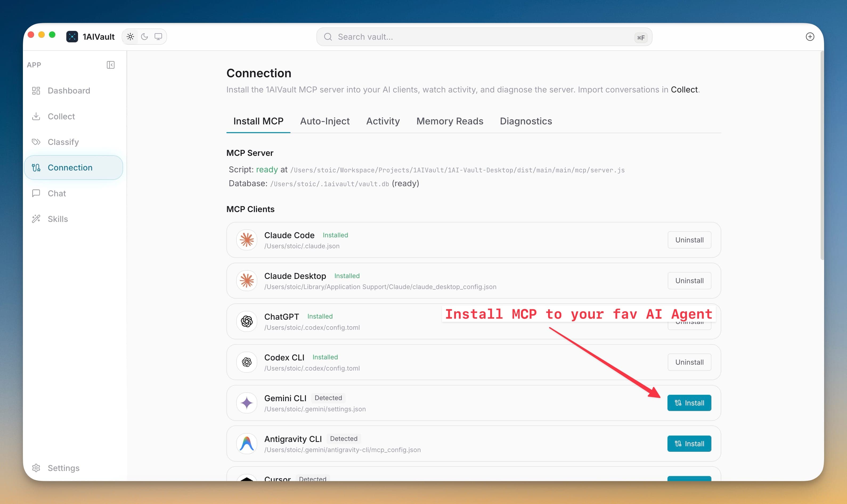Image resolution: width=847 pixels, height=504 pixels.
Task: Open Dashboard in the sidebar
Action: [73, 90]
